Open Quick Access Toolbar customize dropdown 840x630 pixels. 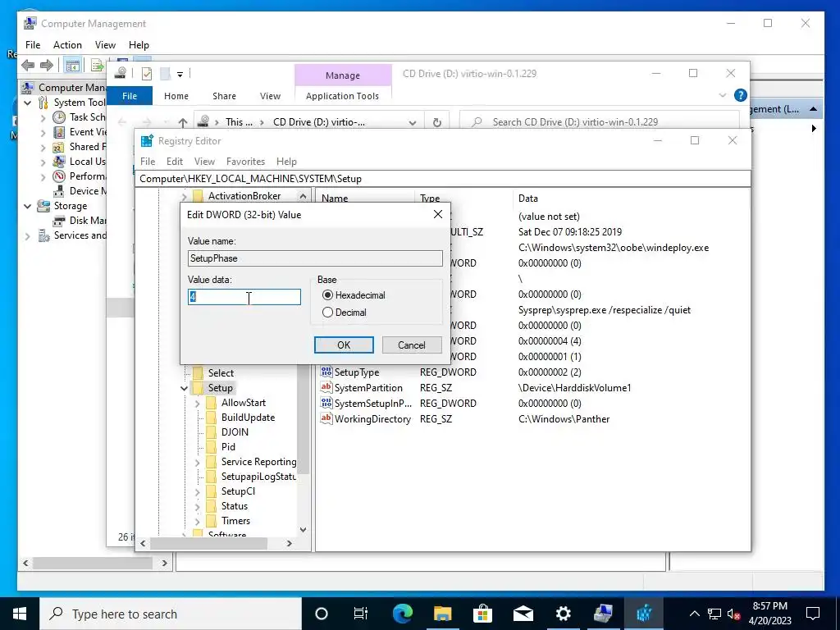pos(180,74)
